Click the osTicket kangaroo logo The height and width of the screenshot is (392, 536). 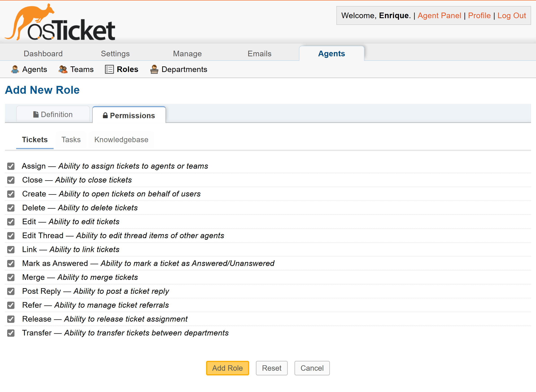60,22
